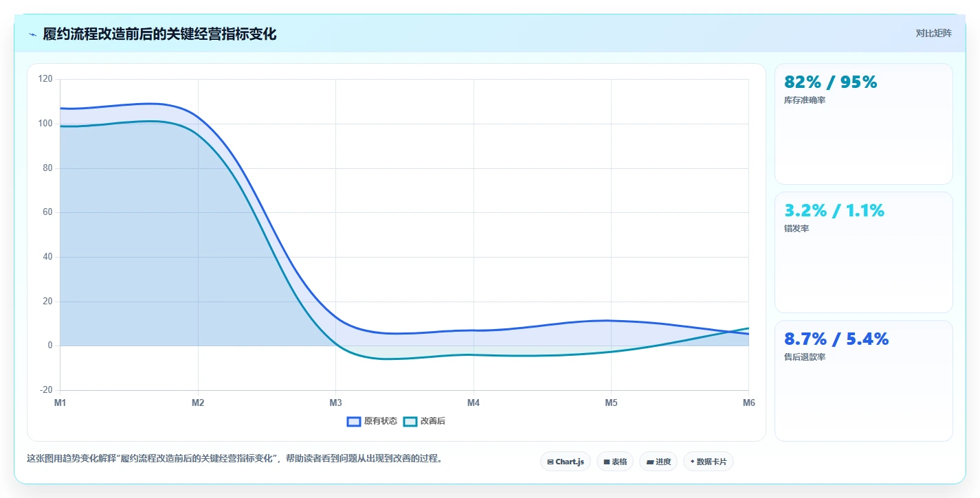Click the M5 x-axis label
Image resolution: width=980 pixels, height=498 pixels.
[611, 403]
